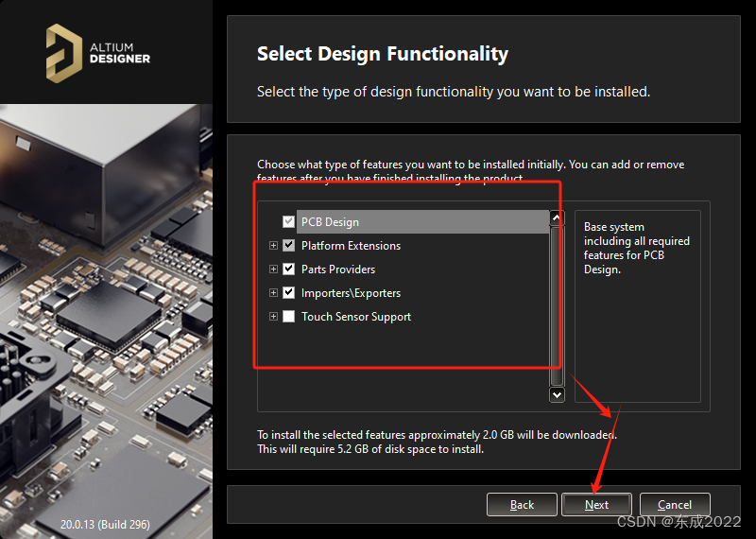
Task: Expand the Parts Providers tree node
Action: pyautogui.click(x=273, y=269)
